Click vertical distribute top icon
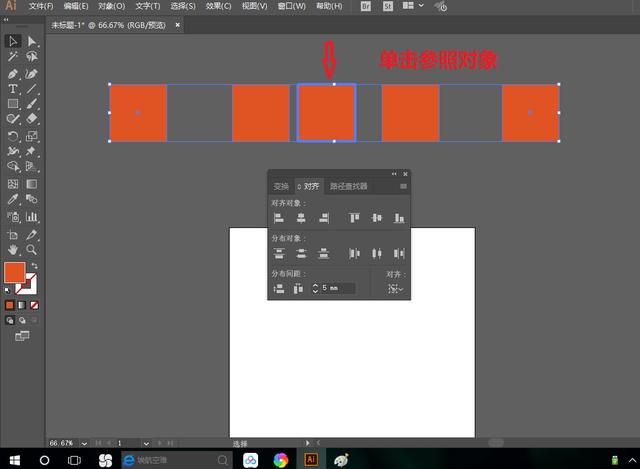The height and width of the screenshot is (469, 640). [279, 253]
